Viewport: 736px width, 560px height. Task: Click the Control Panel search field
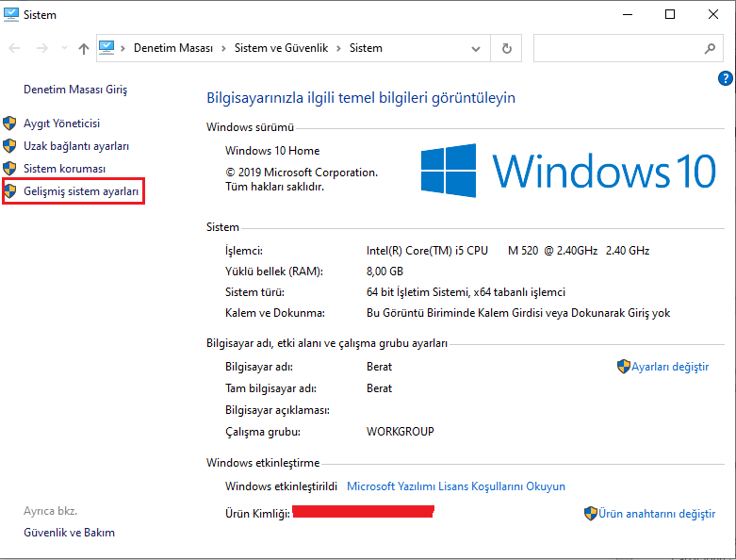[628, 48]
